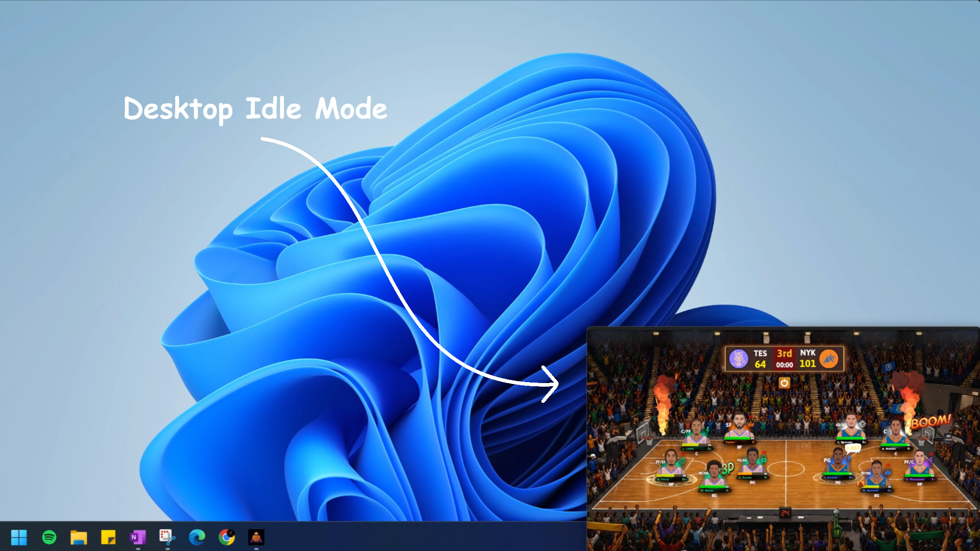Select the TES SF/SG player showing +3P
Image resolution: width=980 pixels, height=551 pixels.
[714, 473]
